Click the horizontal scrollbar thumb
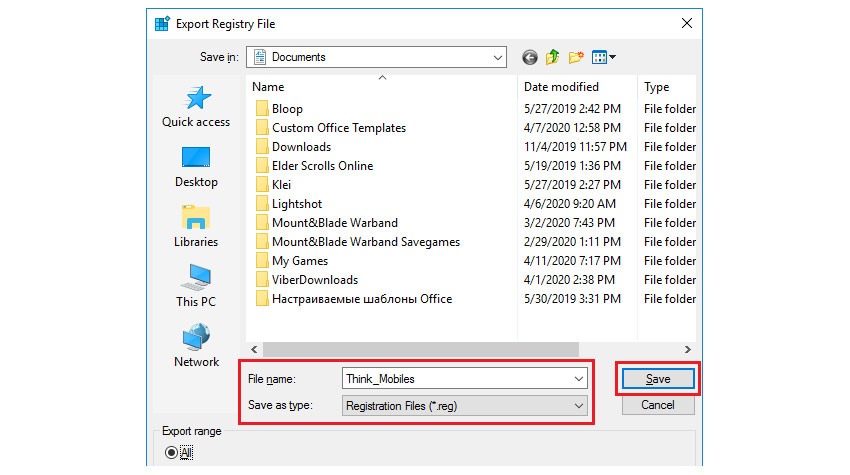 421,350
